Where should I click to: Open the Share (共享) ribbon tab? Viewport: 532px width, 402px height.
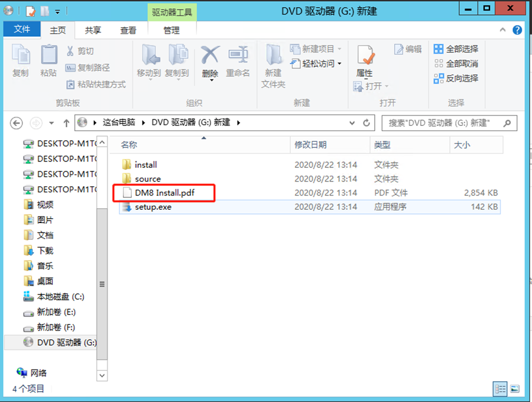(x=93, y=30)
